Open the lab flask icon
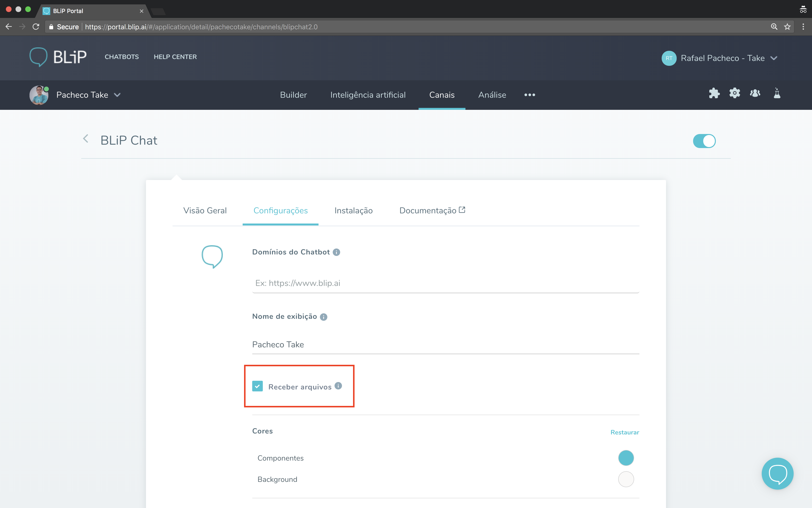The image size is (812, 508). point(777,93)
